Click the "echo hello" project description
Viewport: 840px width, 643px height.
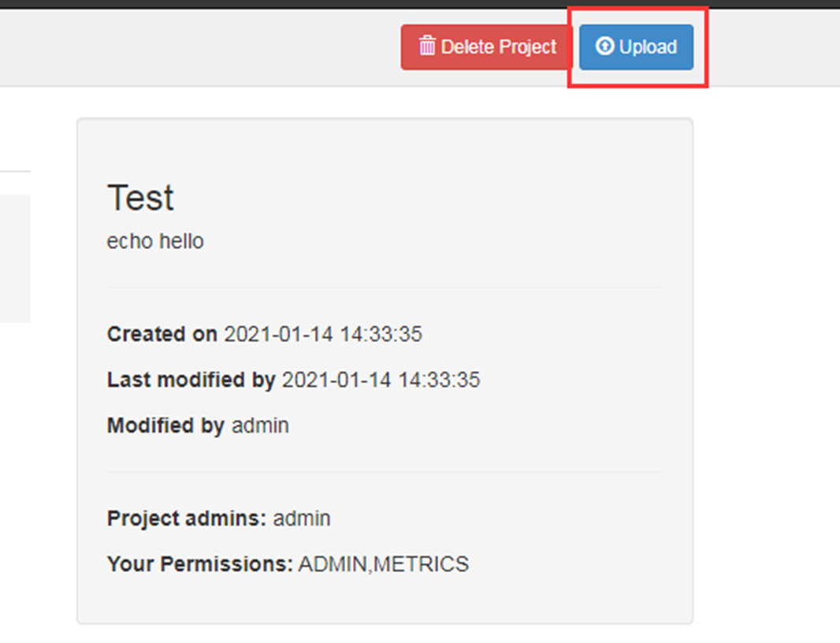(155, 241)
